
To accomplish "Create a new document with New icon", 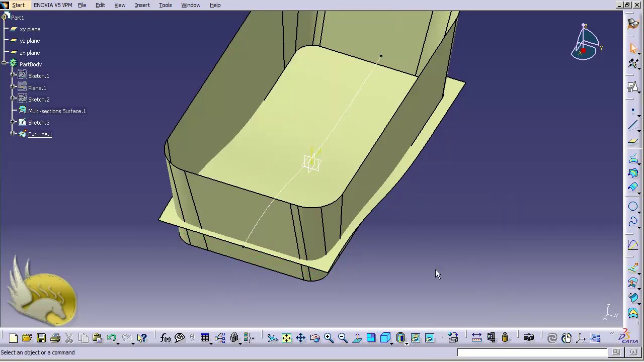I will tap(13, 338).
